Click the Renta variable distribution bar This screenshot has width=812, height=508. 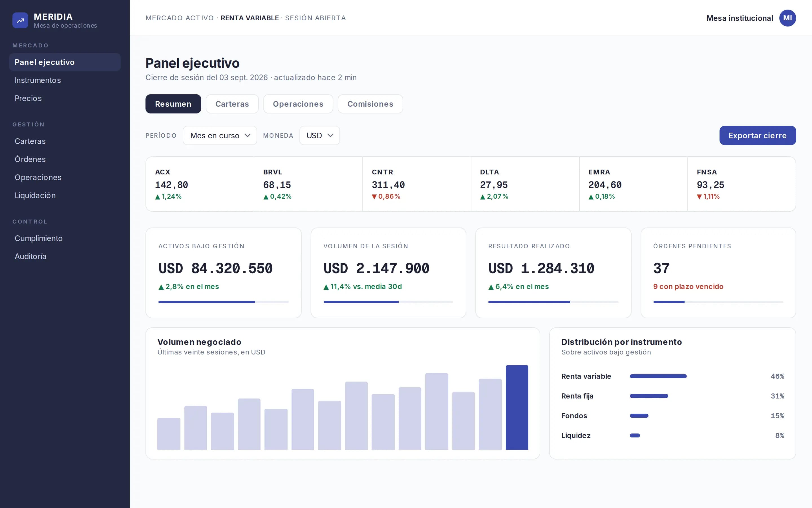pyautogui.click(x=658, y=376)
